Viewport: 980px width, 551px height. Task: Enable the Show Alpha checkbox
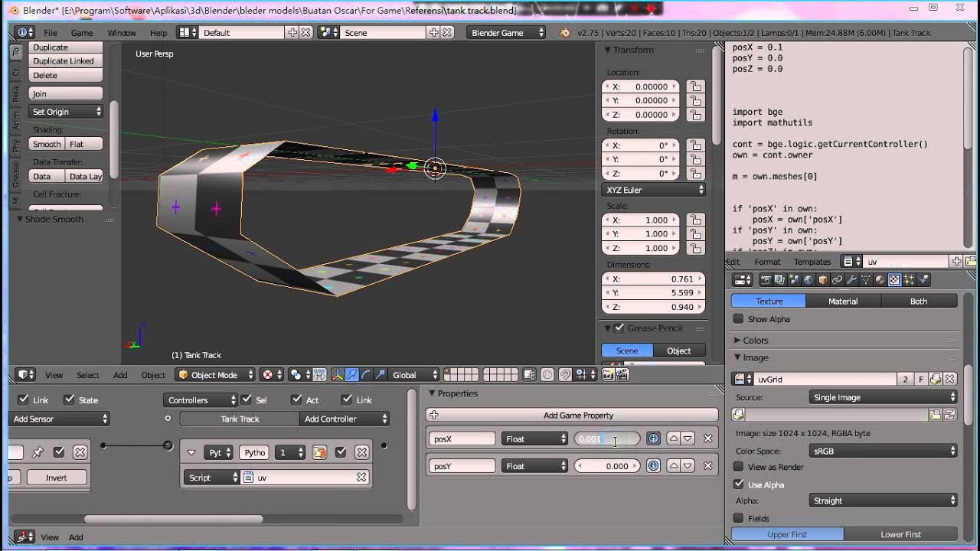pos(738,319)
